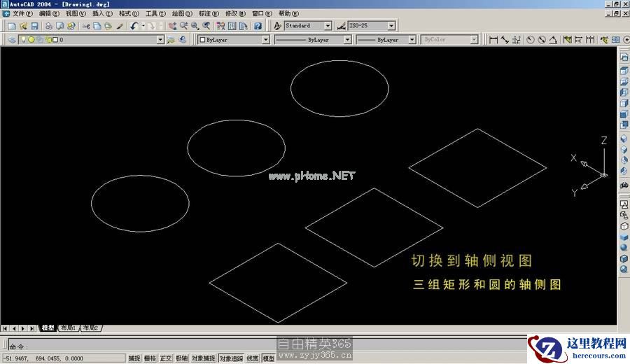Toggle the 对象捕捉 object snap

pos(203,358)
